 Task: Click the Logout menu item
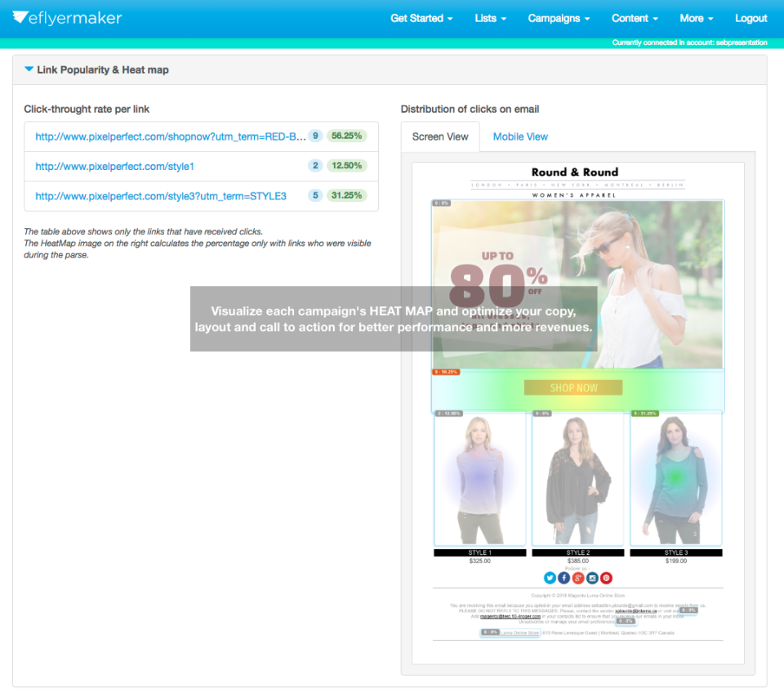pyautogui.click(x=751, y=18)
